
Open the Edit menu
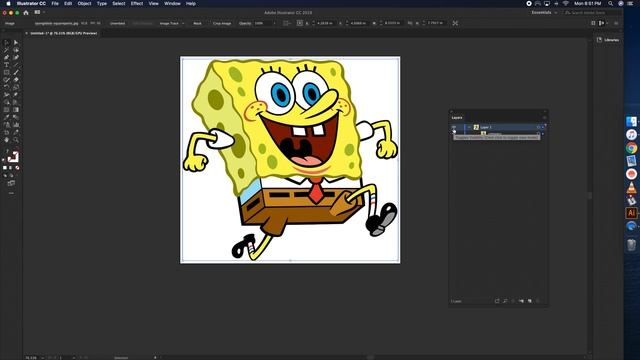tap(68, 3)
